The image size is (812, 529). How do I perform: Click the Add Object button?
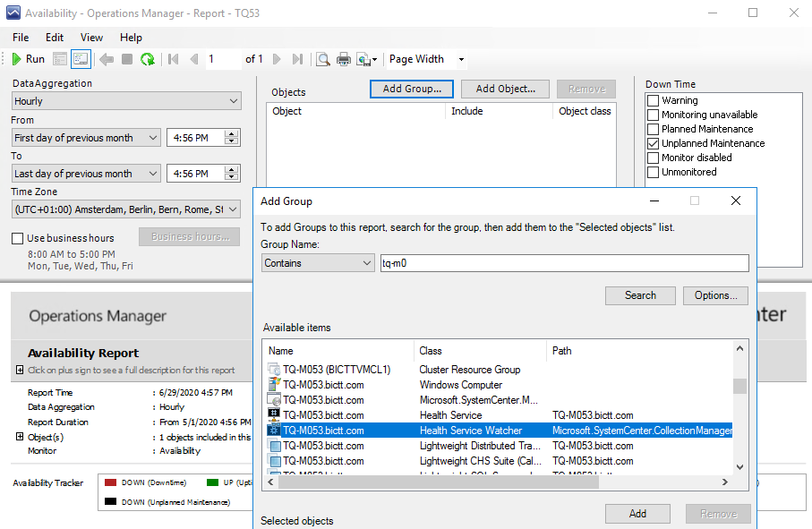tap(506, 89)
